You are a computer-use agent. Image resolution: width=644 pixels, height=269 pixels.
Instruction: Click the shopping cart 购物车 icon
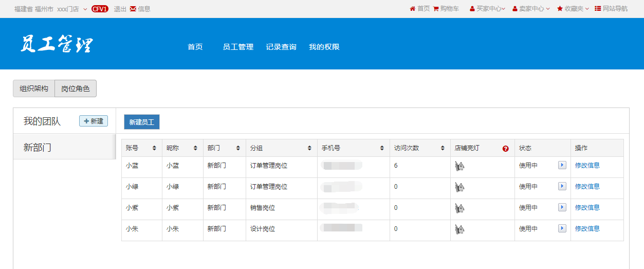(x=436, y=9)
